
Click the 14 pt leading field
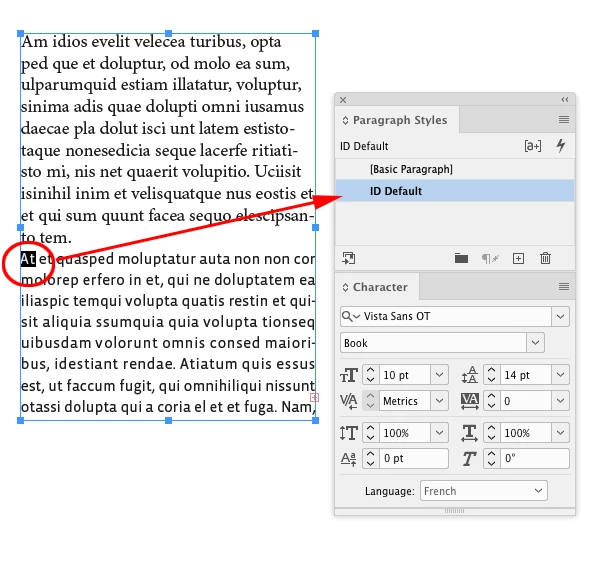click(525, 375)
